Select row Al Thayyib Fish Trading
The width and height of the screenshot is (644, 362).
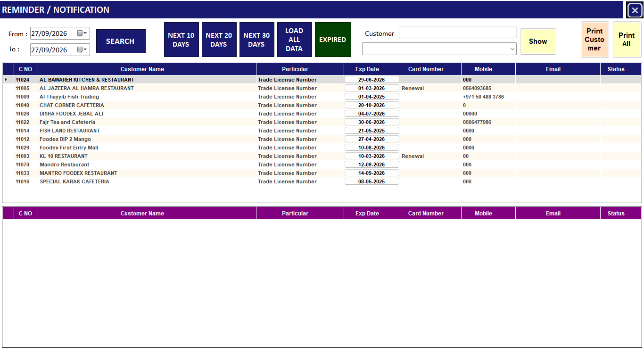point(322,97)
